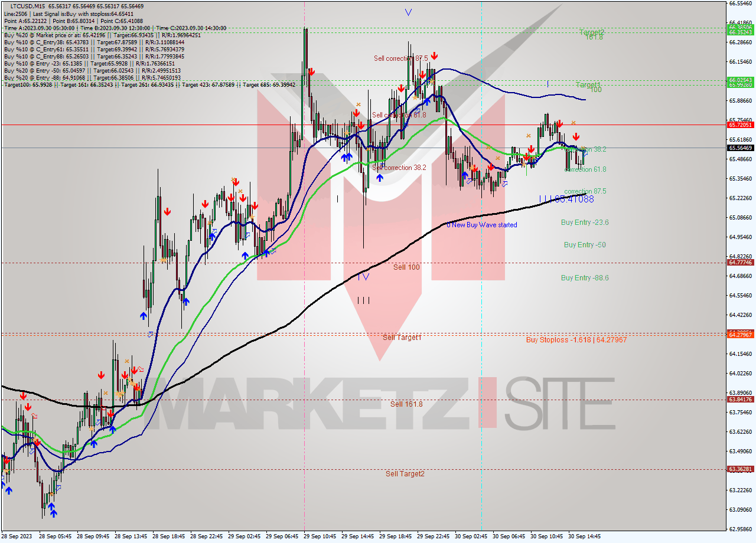Click '0 New Buy Wave started' annotation
Image resolution: width=756 pixels, height=543 pixels.
(481, 225)
